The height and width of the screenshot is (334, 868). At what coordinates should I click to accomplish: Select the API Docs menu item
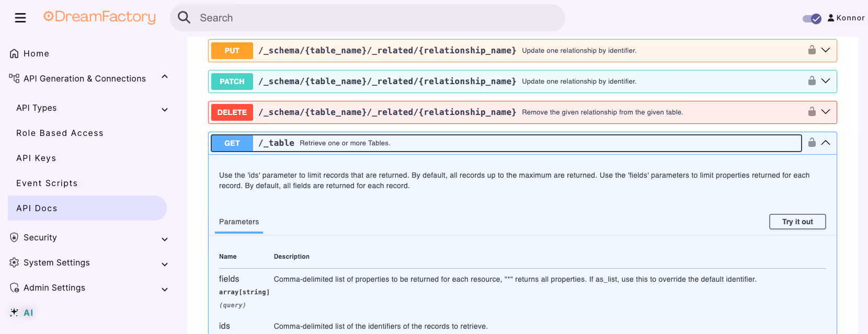coord(87,208)
